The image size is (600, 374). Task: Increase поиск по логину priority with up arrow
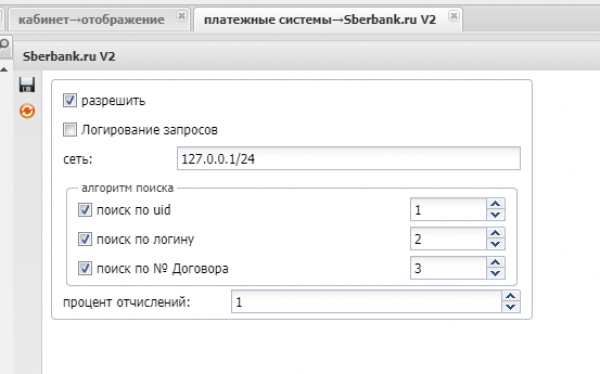point(496,233)
